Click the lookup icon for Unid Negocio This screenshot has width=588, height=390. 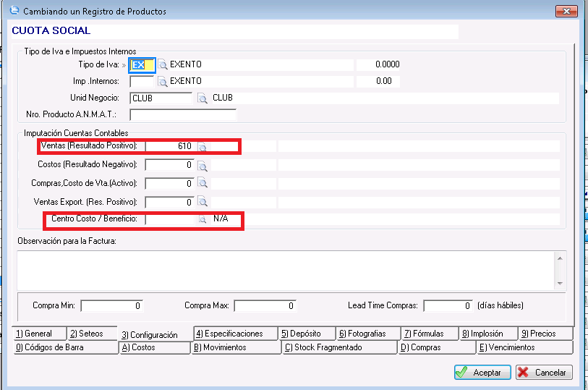coord(203,98)
